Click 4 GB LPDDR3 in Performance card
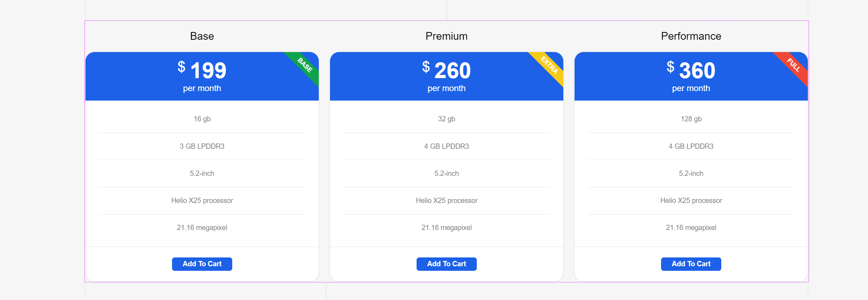This screenshot has width=868, height=300. [x=691, y=146]
